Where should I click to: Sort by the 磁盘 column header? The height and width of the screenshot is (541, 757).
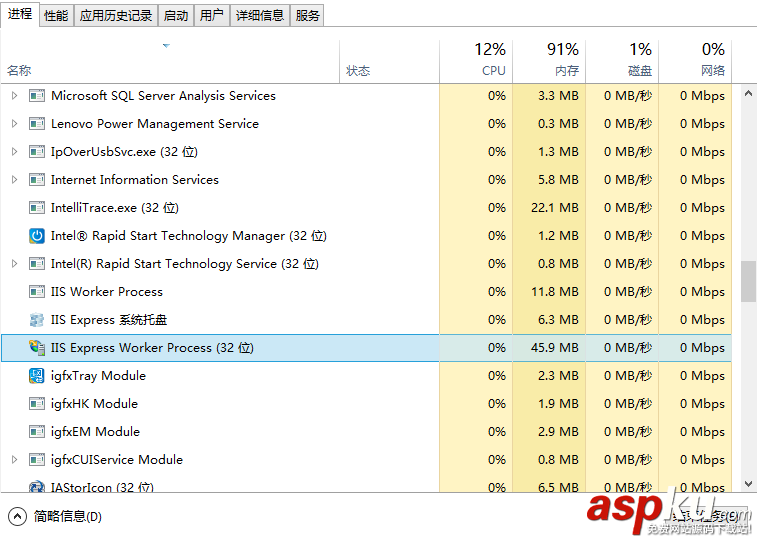coord(622,62)
